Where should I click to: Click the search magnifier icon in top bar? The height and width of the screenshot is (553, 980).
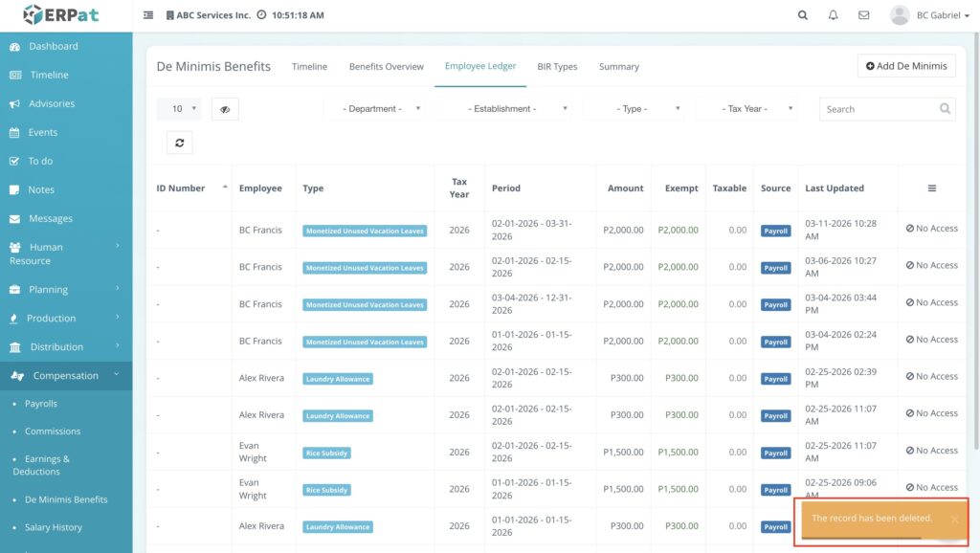pos(802,15)
